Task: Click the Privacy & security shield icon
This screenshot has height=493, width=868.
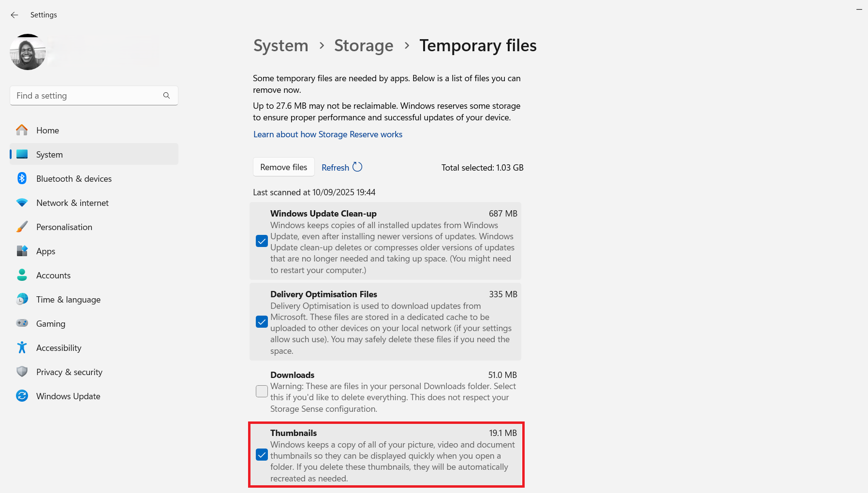Action: (x=22, y=372)
